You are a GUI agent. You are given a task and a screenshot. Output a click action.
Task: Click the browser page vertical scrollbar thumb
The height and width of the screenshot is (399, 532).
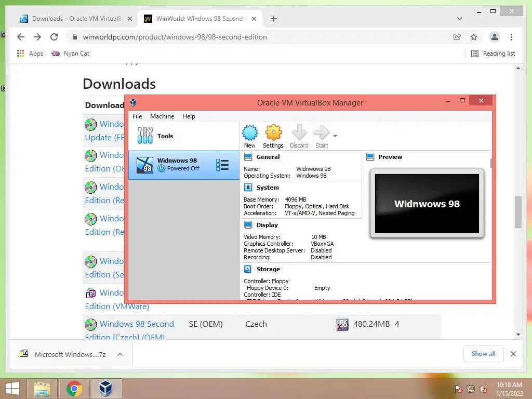tap(518, 212)
